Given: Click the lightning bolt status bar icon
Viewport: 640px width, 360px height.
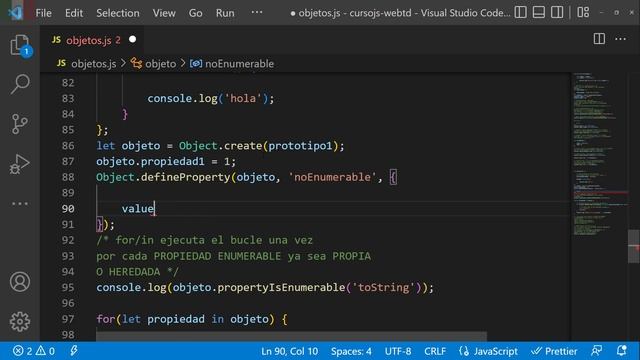Looking at the screenshot, I should point(74,351).
